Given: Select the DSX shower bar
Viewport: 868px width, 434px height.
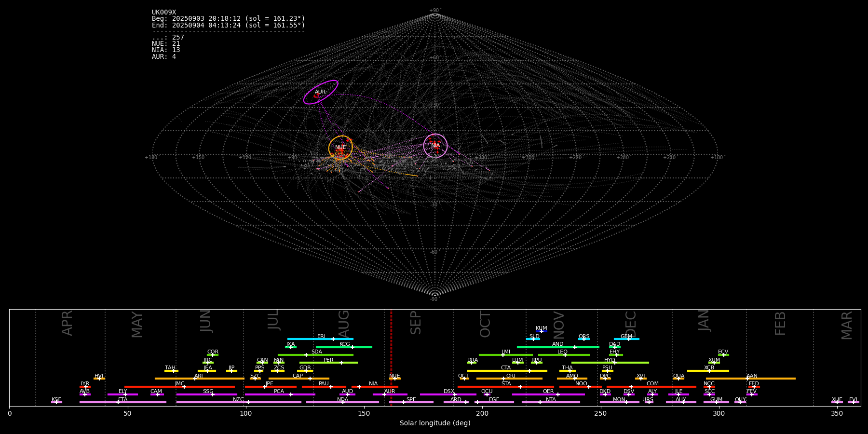Looking at the screenshot, I should (448, 394).
